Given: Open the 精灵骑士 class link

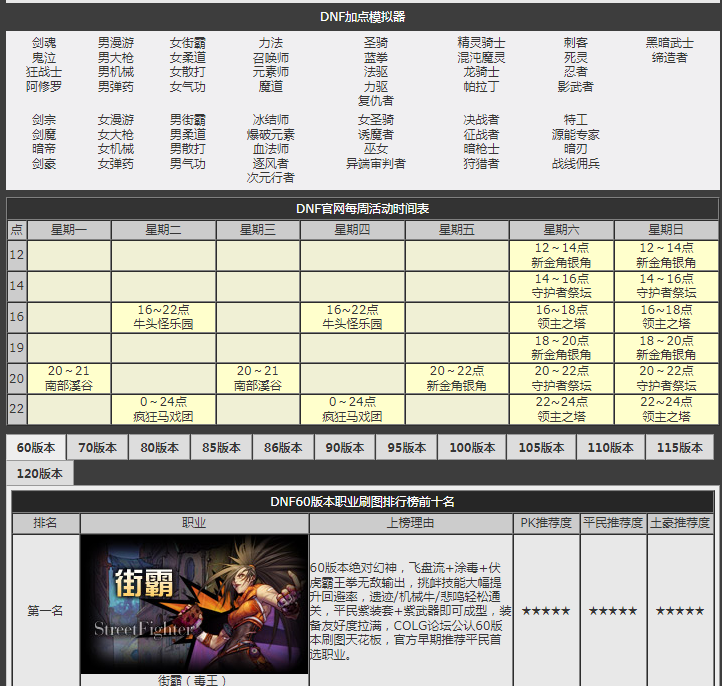Looking at the screenshot, I should (x=481, y=43).
